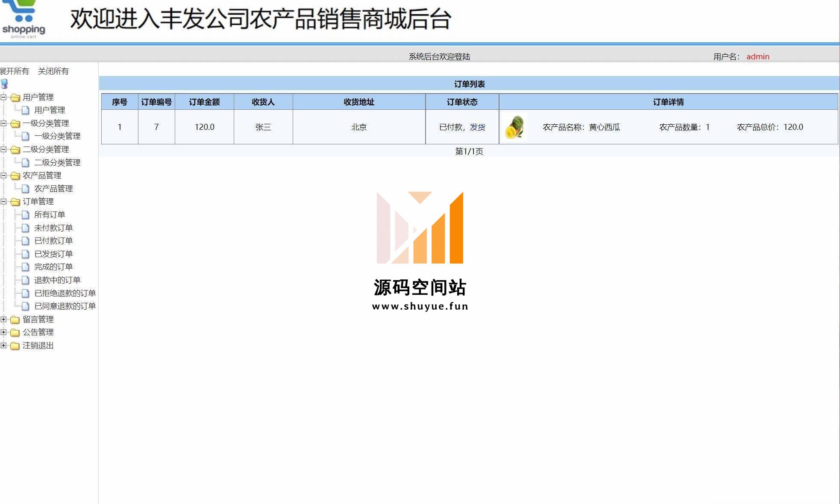Click the 公告管理 folder icon

pos(15,332)
